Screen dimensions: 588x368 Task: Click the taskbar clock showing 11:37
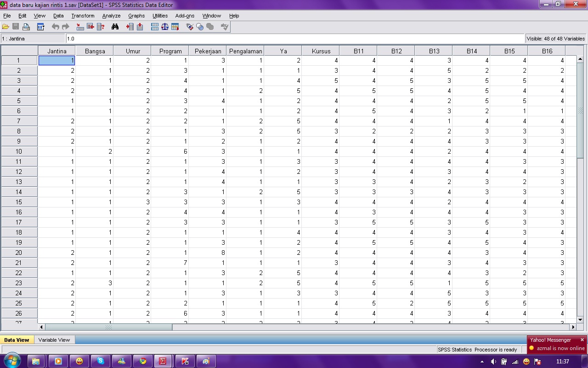point(562,362)
